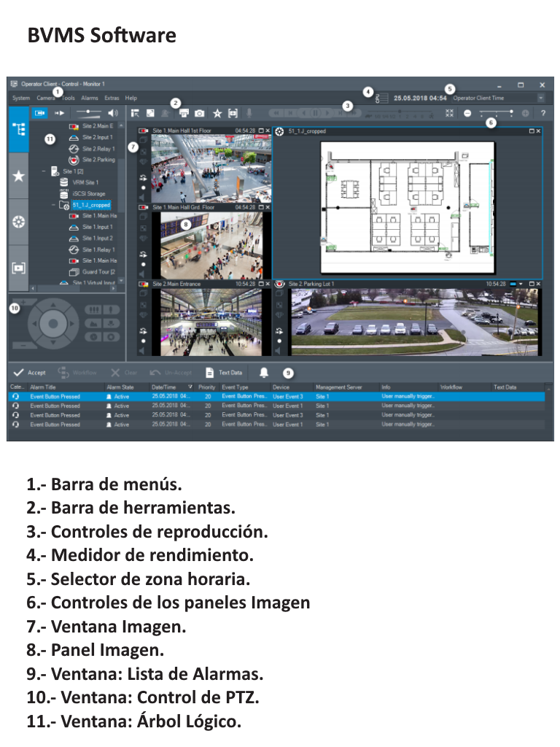Decrease image pane rows with minus
Viewport: 560px width, 747px height.
[x=467, y=113]
